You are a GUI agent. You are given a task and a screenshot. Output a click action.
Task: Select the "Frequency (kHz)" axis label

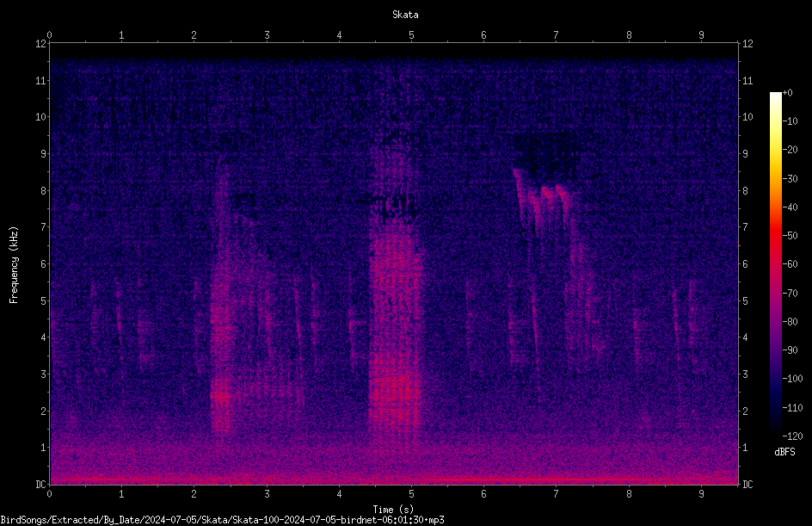click(14, 265)
